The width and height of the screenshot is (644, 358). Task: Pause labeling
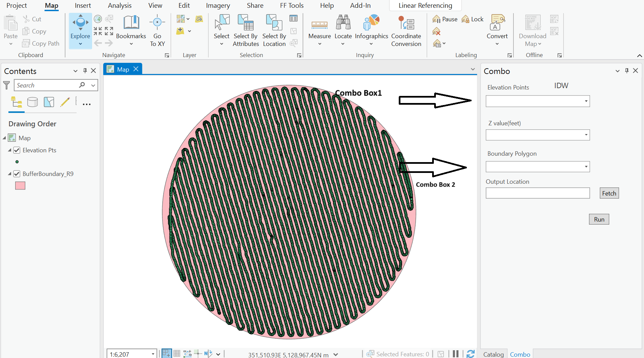pyautogui.click(x=445, y=19)
